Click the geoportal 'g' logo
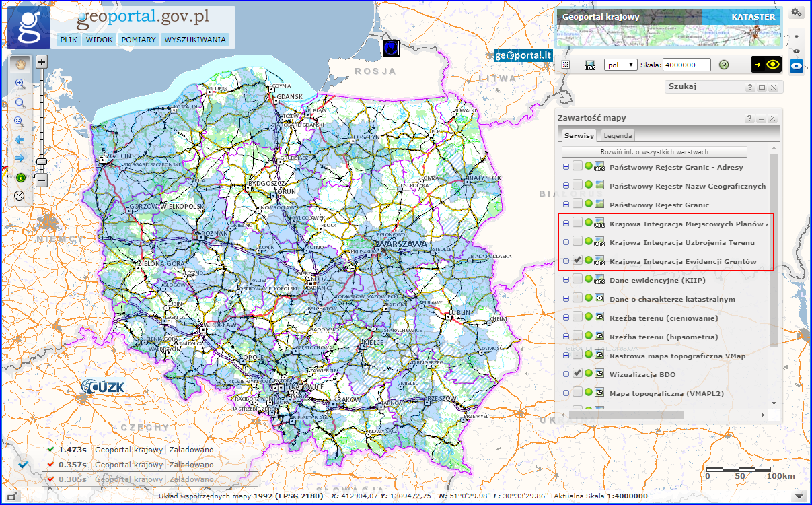The height and width of the screenshot is (505, 812). tap(29, 28)
